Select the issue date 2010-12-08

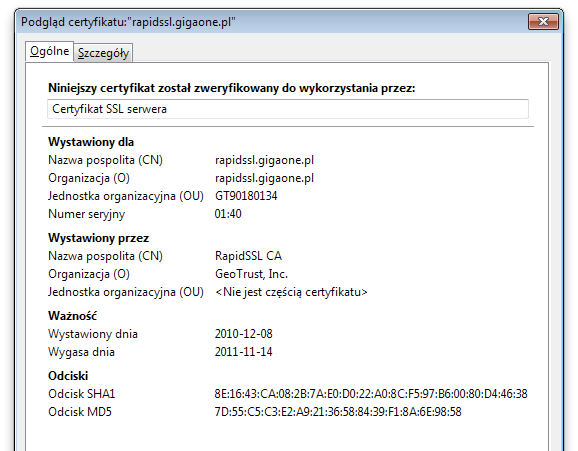tap(243, 334)
